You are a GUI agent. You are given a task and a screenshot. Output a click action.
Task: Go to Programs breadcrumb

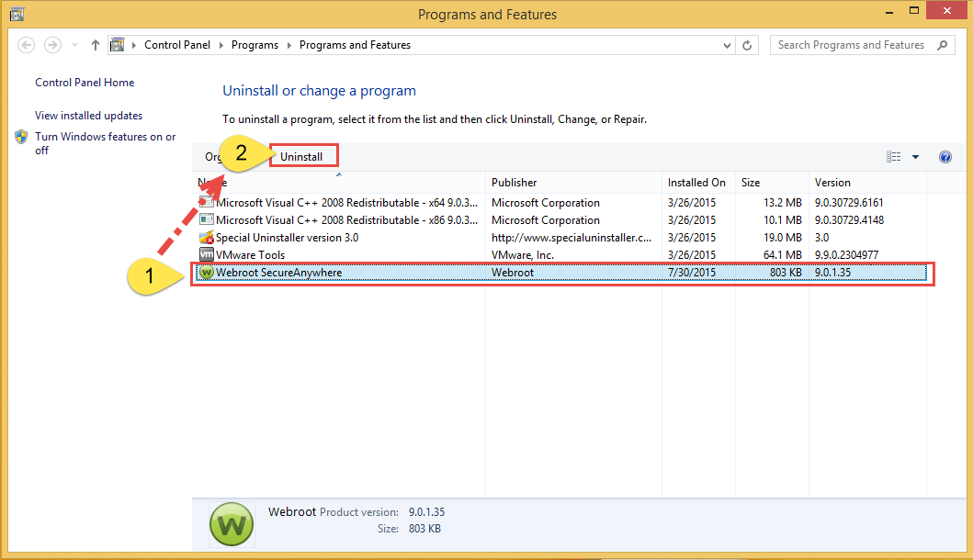255,45
